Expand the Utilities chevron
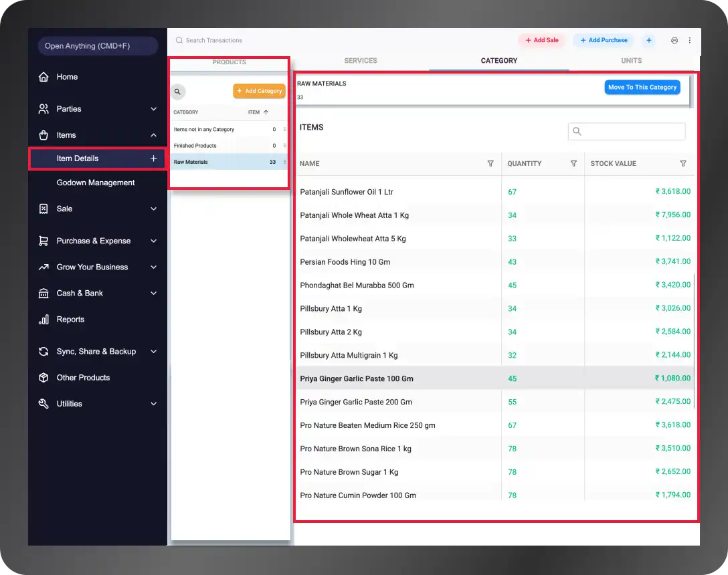This screenshot has height=575, width=728. tap(154, 404)
